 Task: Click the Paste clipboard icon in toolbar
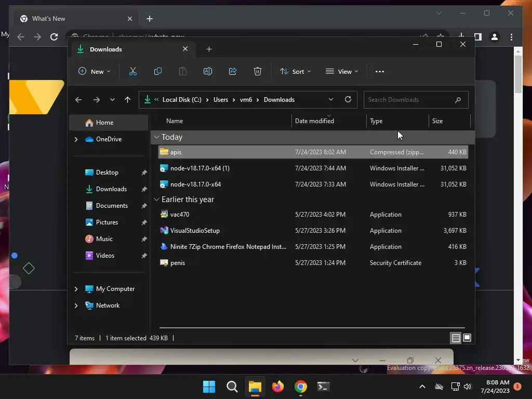pos(183,72)
